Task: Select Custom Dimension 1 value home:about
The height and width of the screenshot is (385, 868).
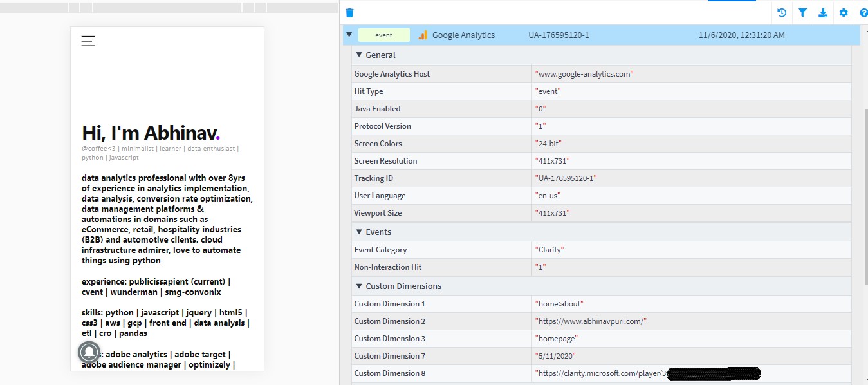Action: [559, 304]
